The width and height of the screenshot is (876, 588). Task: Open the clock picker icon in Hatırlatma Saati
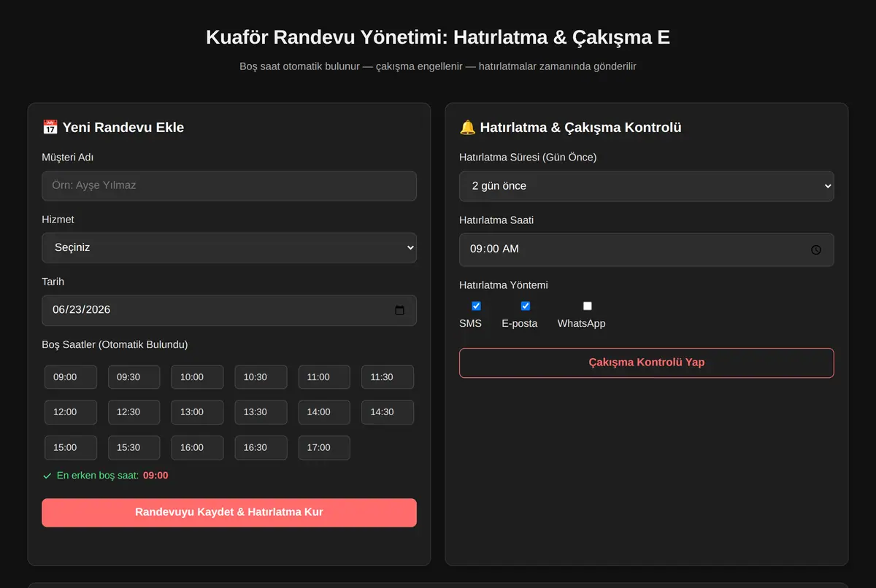(x=816, y=249)
